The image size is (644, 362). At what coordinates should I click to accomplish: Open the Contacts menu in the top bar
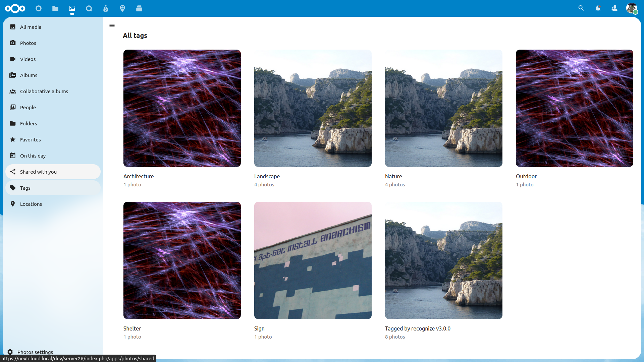coord(614,8)
